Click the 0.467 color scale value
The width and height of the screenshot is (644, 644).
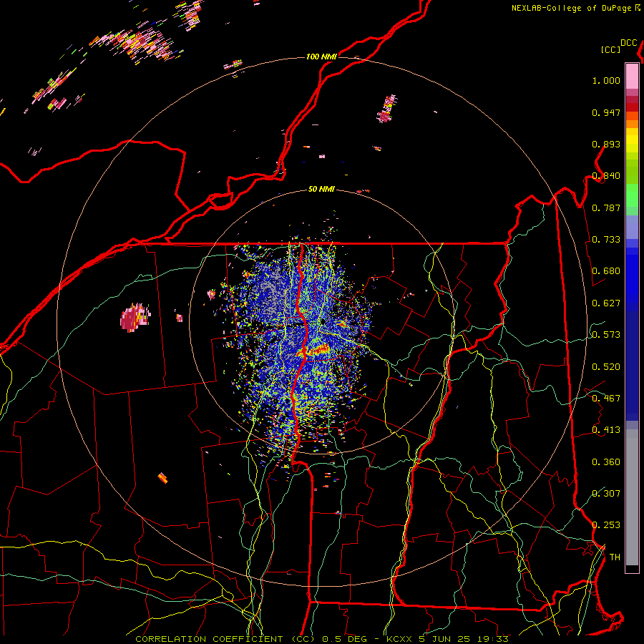point(606,399)
